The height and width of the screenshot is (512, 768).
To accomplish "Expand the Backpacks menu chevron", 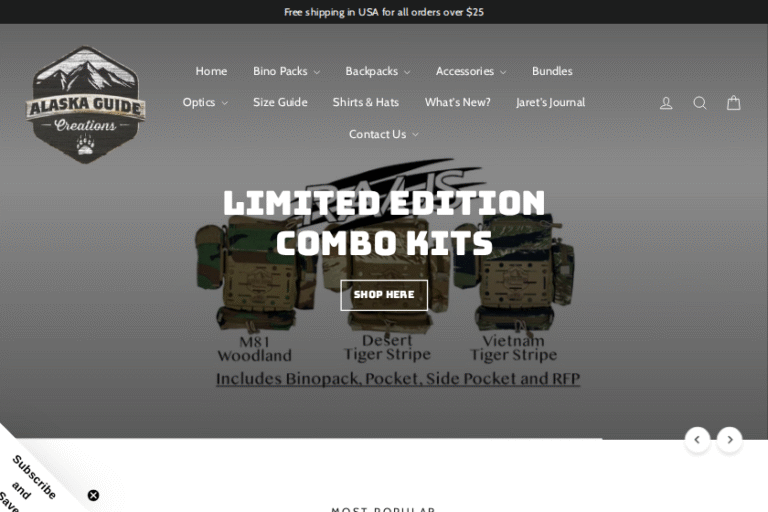I will 407,72.
